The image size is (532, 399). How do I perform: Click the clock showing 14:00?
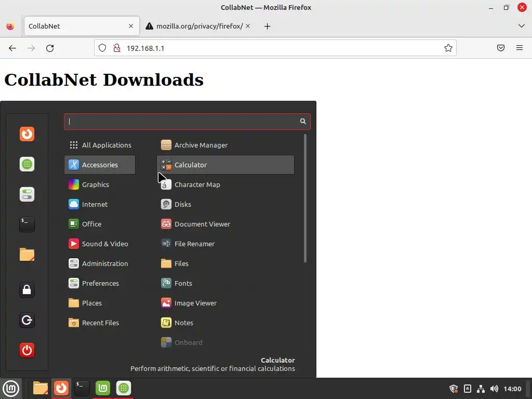tap(512, 389)
